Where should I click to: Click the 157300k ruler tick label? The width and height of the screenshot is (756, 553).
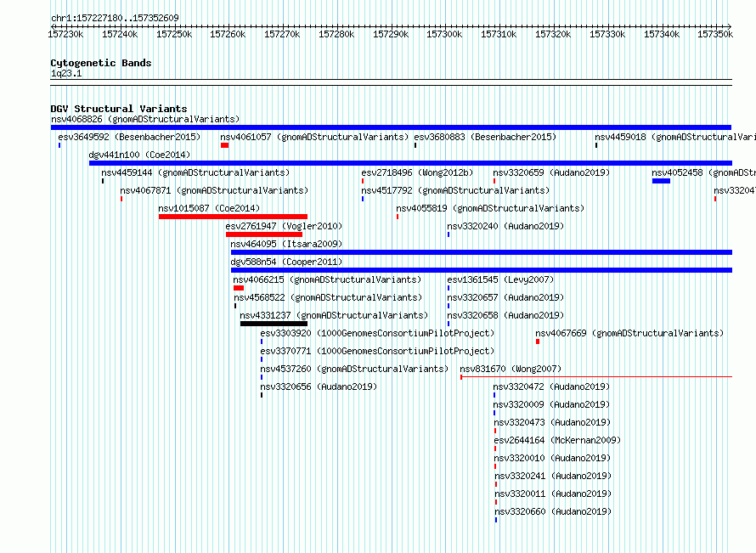444,34
